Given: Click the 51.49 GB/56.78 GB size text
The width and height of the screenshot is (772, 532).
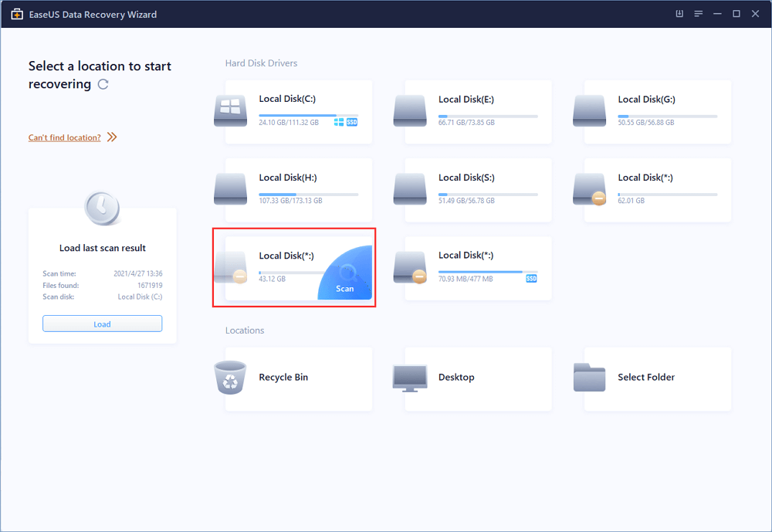Looking at the screenshot, I should pyautogui.click(x=466, y=201).
